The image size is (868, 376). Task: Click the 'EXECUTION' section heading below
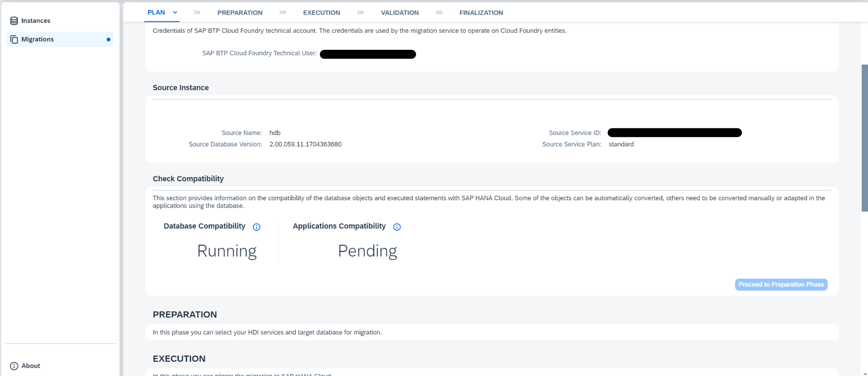tap(179, 359)
